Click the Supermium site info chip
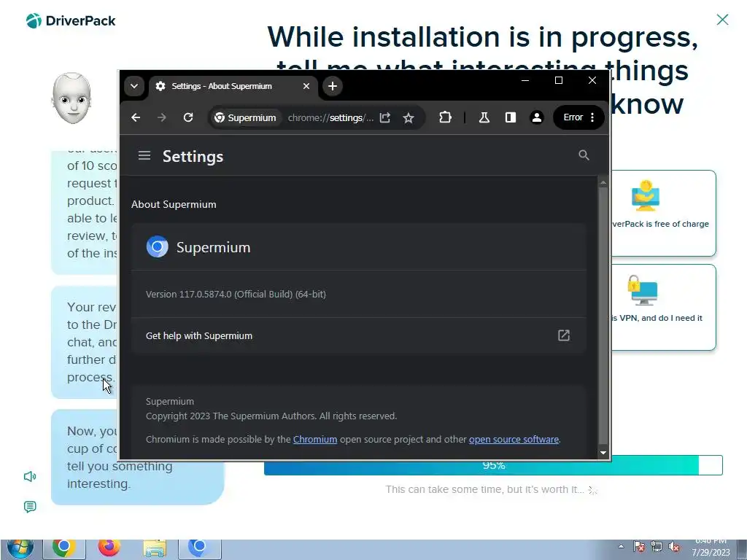The height and width of the screenshot is (560, 747). click(245, 117)
